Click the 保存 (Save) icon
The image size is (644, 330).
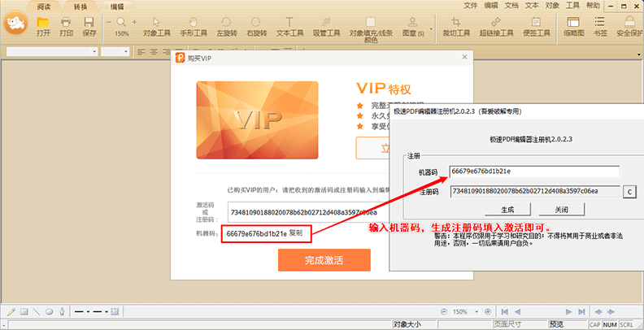[89, 26]
